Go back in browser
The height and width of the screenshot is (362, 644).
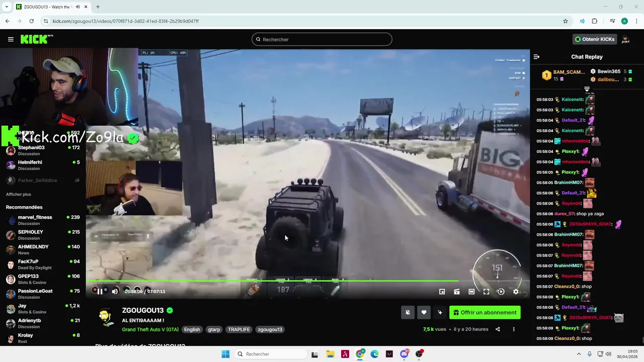tap(8, 21)
